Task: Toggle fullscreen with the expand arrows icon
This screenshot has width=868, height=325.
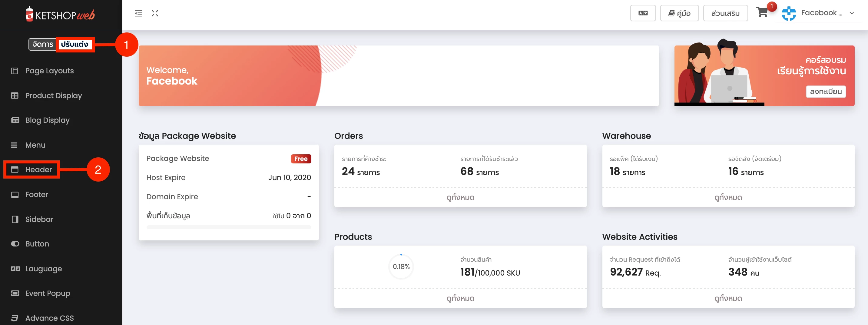Action: pos(155,13)
